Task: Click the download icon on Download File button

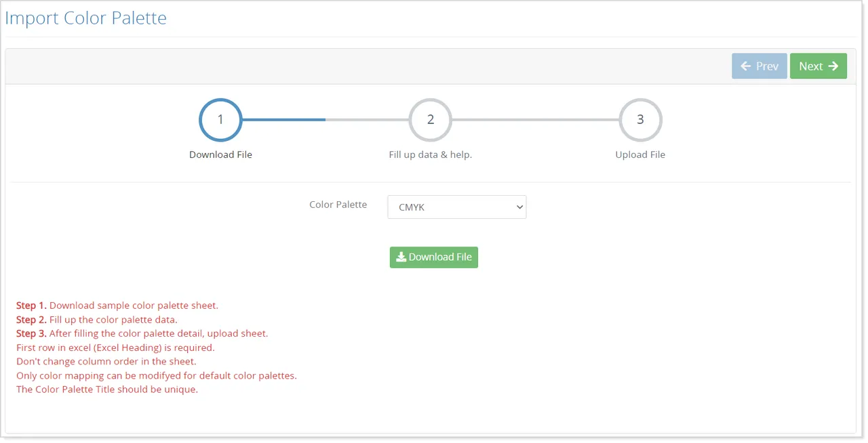Action: [401, 257]
